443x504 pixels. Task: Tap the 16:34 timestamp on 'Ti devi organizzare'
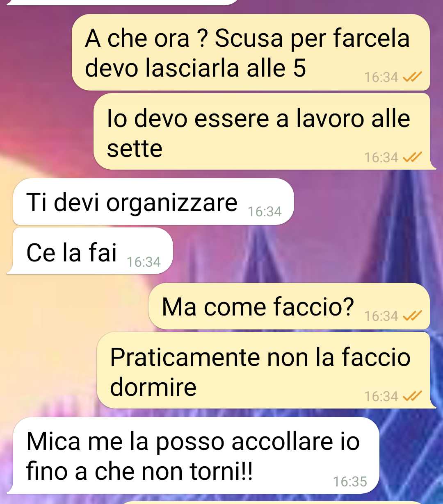(265, 211)
